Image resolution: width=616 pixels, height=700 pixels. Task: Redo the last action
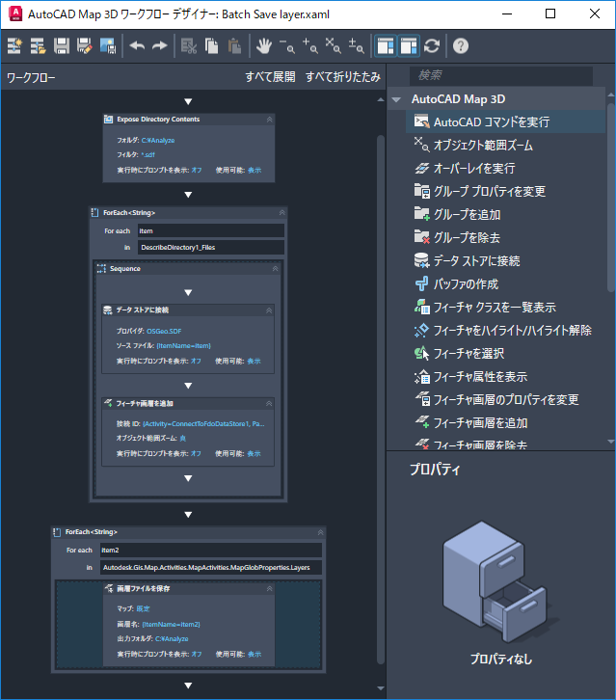coord(159,46)
